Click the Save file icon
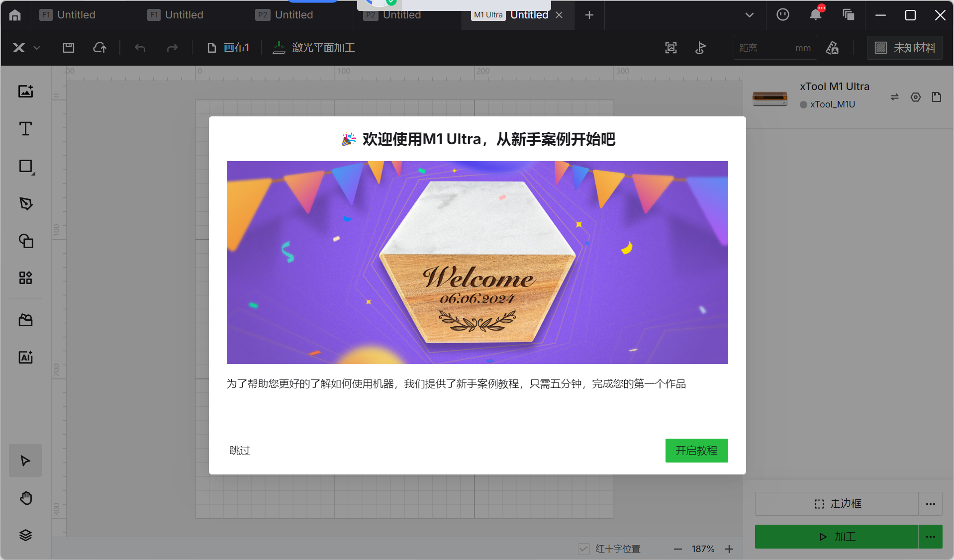 coord(69,48)
